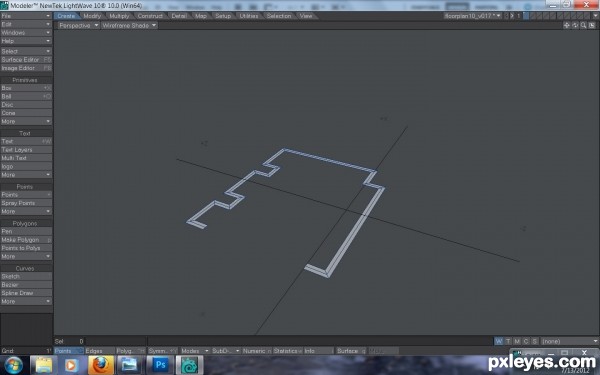Open the Windows dropdown menu
The image size is (600, 375).
(x=26, y=33)
